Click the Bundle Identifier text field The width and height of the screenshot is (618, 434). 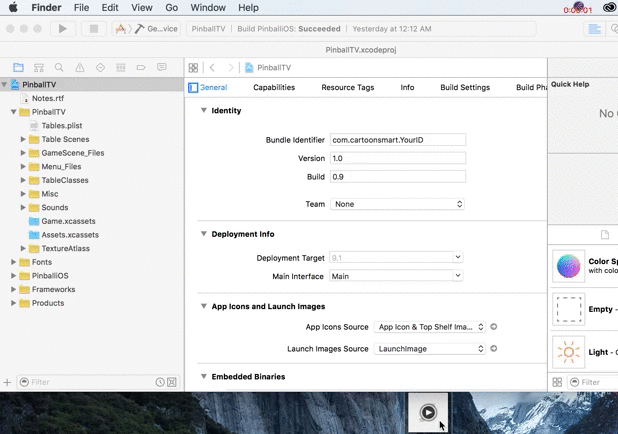point(398,141)
